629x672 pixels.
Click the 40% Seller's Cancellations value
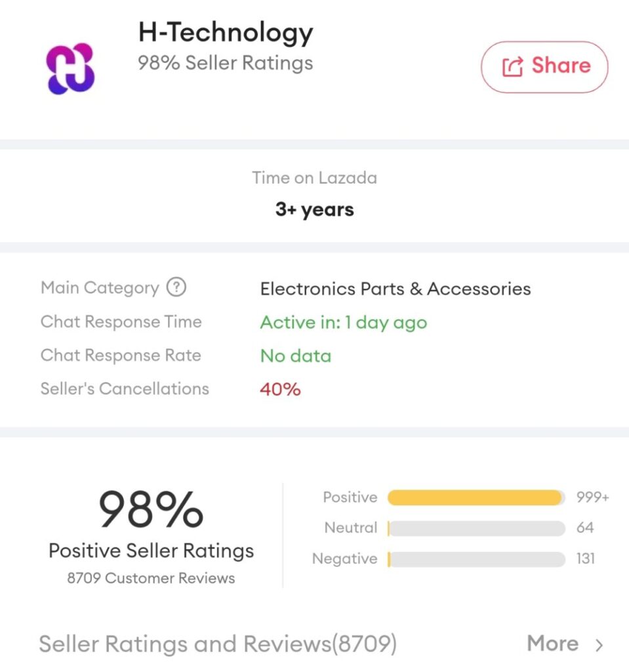click(280, 389)
